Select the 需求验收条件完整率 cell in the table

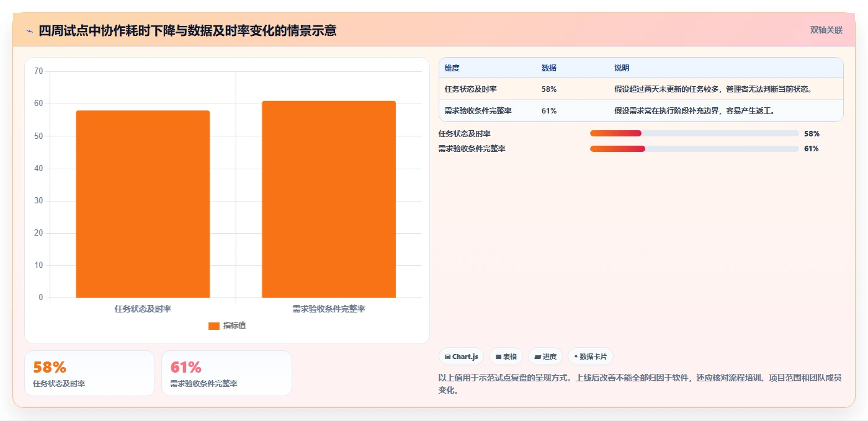coord(478,111)
